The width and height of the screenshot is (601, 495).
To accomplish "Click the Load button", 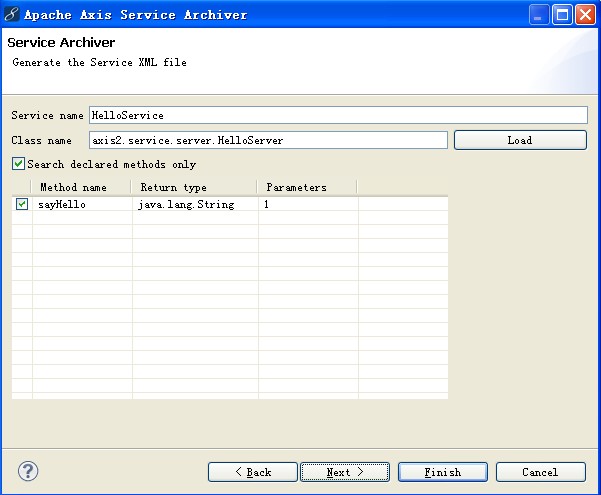I will (x=520, y=140).
